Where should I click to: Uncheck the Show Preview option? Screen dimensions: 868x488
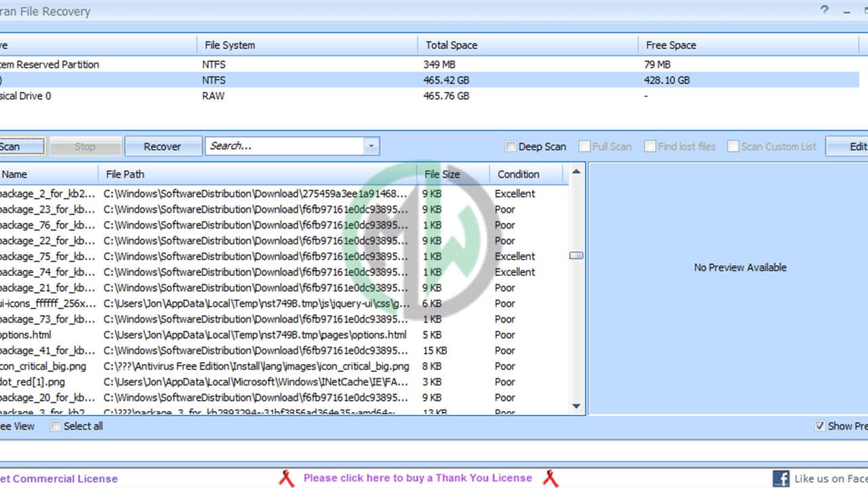pos(820,426)
